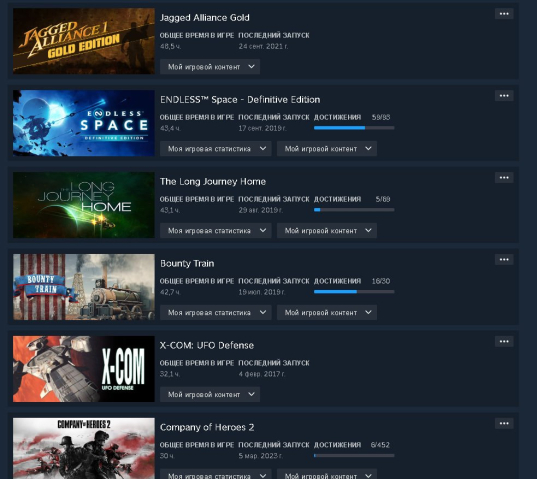Open three-dot menu for The Long Journey Home
Screen dimensions: 537x479
pos(504,177)
